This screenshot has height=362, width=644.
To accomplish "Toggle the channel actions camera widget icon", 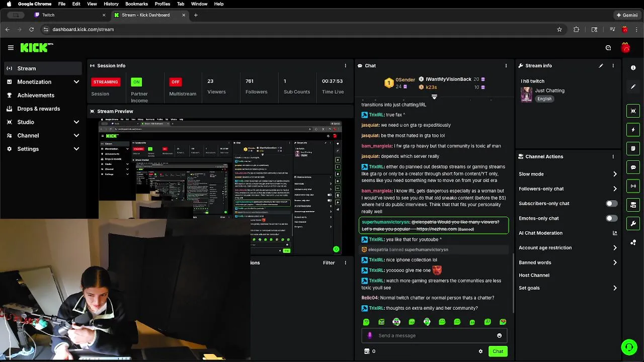I will [x=633, y=205].
